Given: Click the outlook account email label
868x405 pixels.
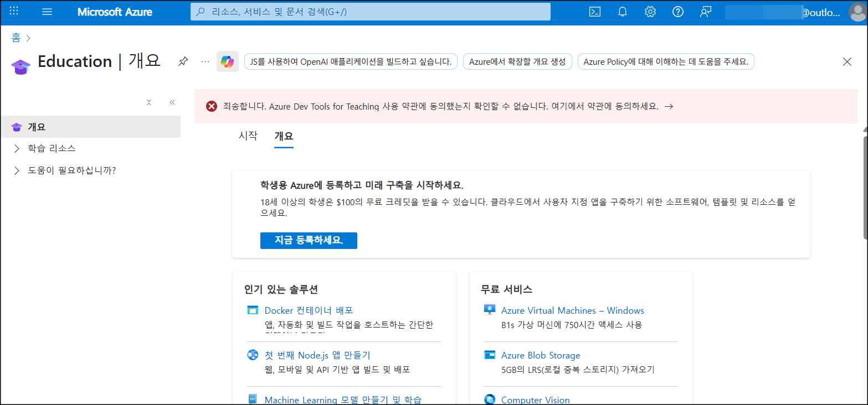Looking at the screenshot, I should pyautogui.click(x=821, y=13).
